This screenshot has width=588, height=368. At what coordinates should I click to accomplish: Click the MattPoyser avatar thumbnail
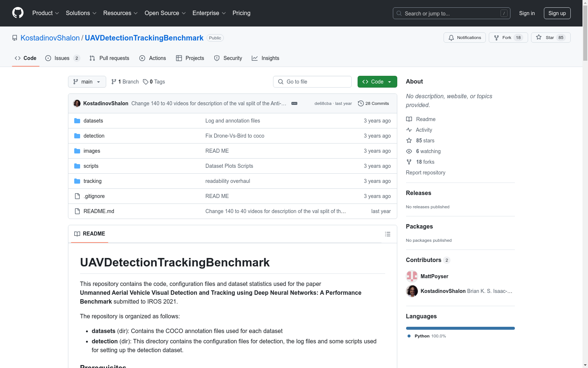point(412,276)
